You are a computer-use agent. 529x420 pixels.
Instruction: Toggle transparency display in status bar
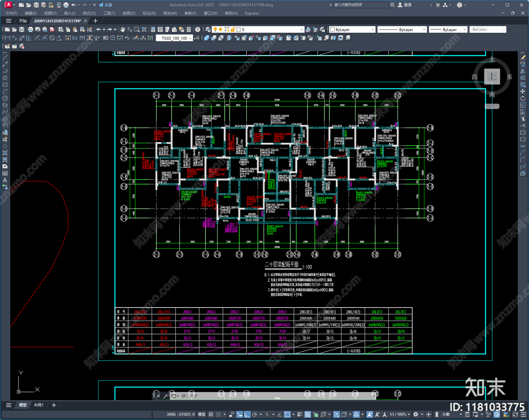coord(308,414)
